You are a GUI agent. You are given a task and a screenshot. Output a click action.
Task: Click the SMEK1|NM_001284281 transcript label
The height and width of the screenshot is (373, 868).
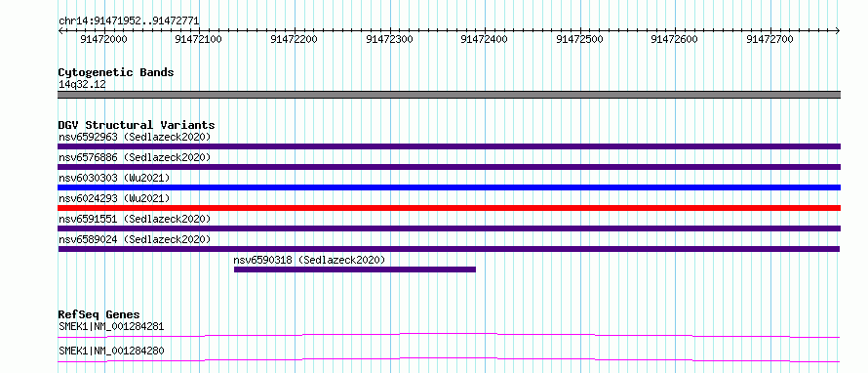tap(111, 326)
